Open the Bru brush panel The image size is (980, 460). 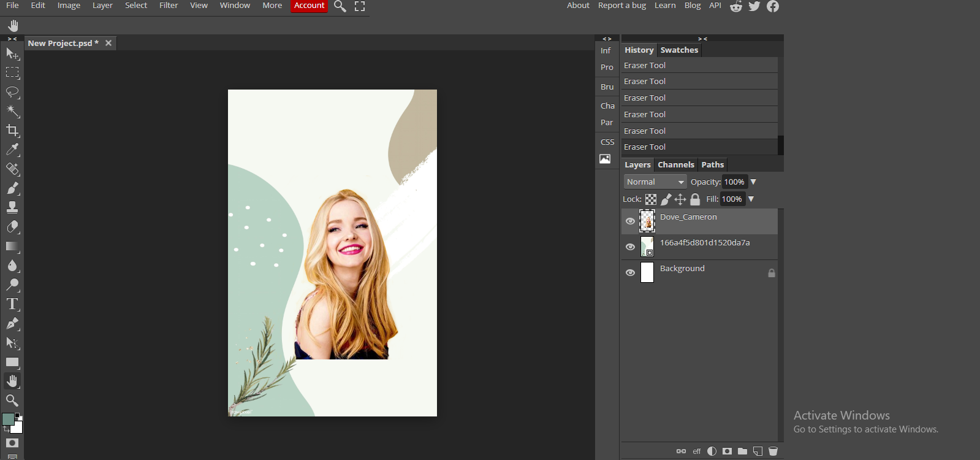coord(607,87)
